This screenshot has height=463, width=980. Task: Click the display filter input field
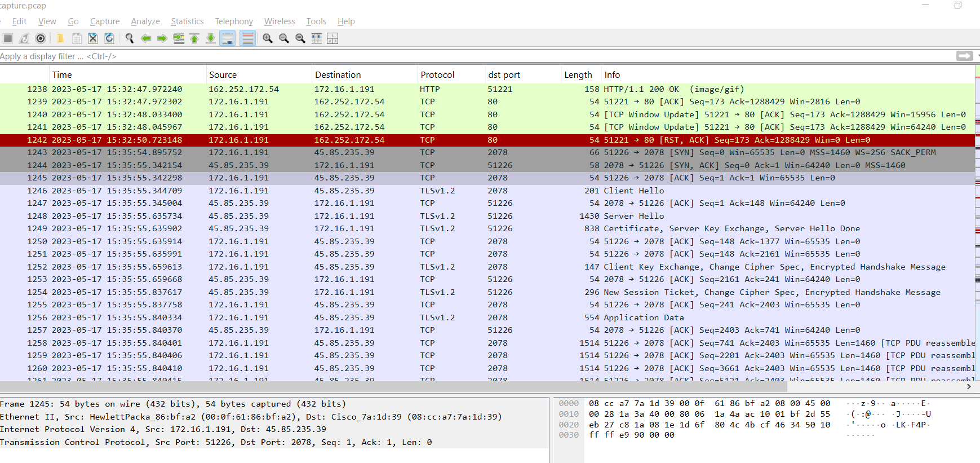point(451,56)
